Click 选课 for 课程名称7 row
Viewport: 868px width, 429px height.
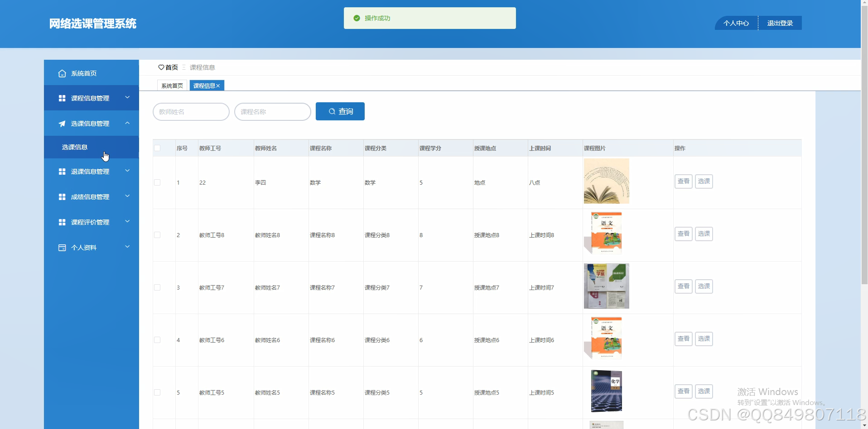pos(704,286)
